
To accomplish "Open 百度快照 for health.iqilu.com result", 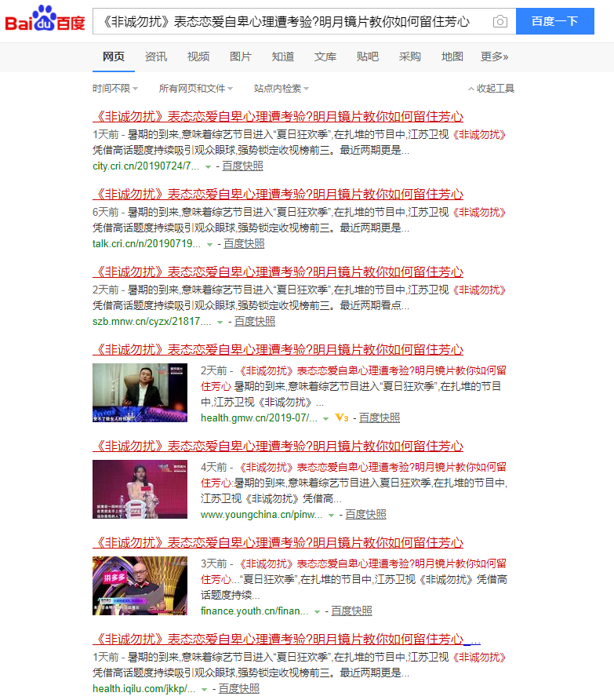I will click(238, 688).
